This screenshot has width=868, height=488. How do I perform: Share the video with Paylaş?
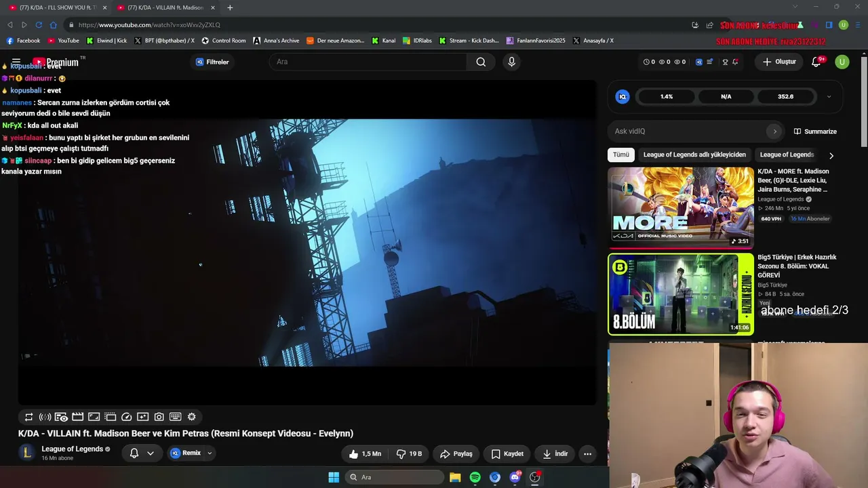[x=456, y=453]
